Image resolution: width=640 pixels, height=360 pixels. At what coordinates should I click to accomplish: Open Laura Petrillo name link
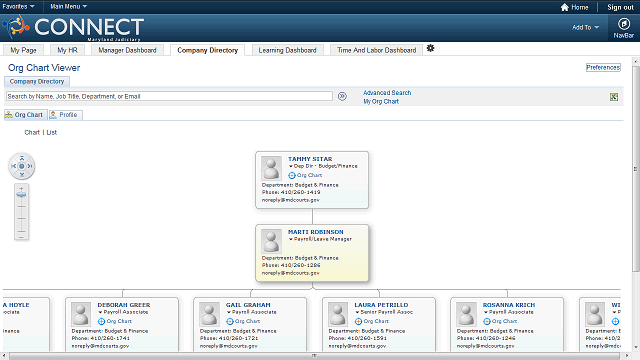pyautogui.click(x=381, y=305)
